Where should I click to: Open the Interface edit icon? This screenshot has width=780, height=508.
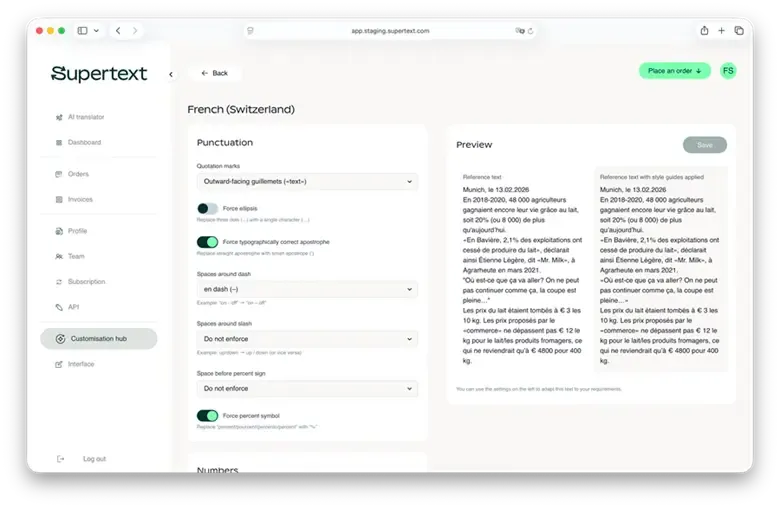point(59,365)
